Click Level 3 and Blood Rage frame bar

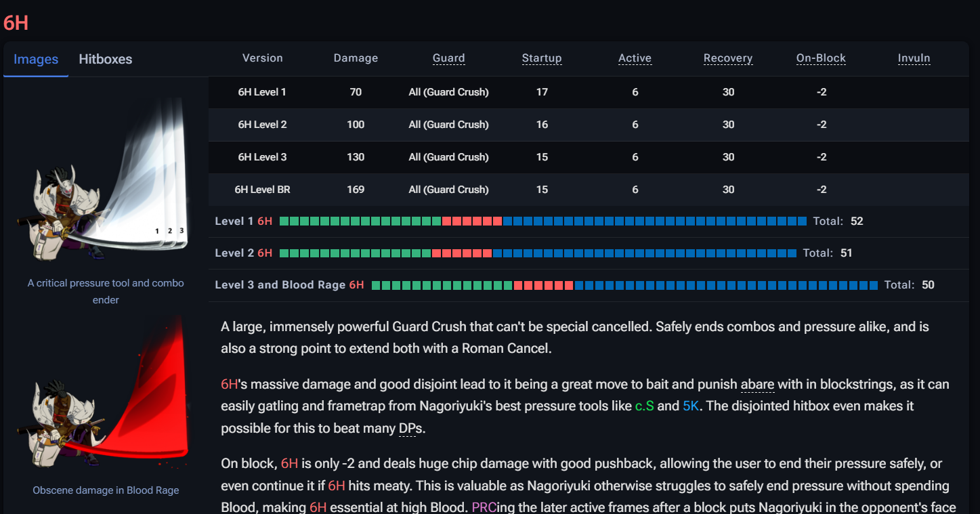point(624,285)
